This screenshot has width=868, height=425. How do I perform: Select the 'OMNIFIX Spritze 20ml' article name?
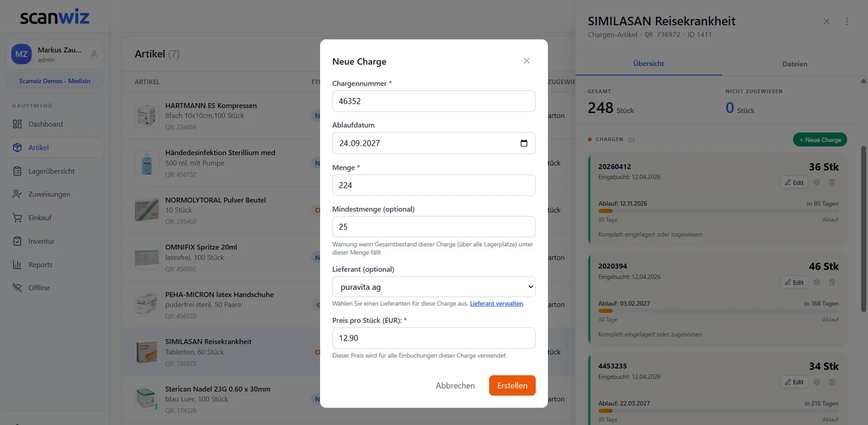201,248
